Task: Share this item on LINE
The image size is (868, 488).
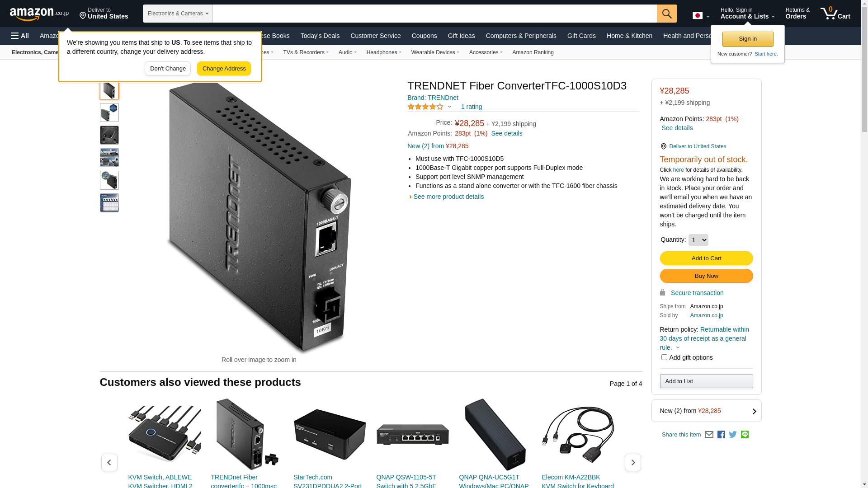Action: pyautogui.click(x=745, y=435)
